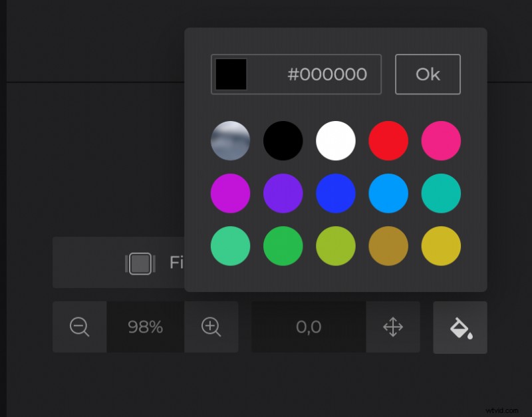
Task: Select the red color swatch
Action: tap(388, 140)
